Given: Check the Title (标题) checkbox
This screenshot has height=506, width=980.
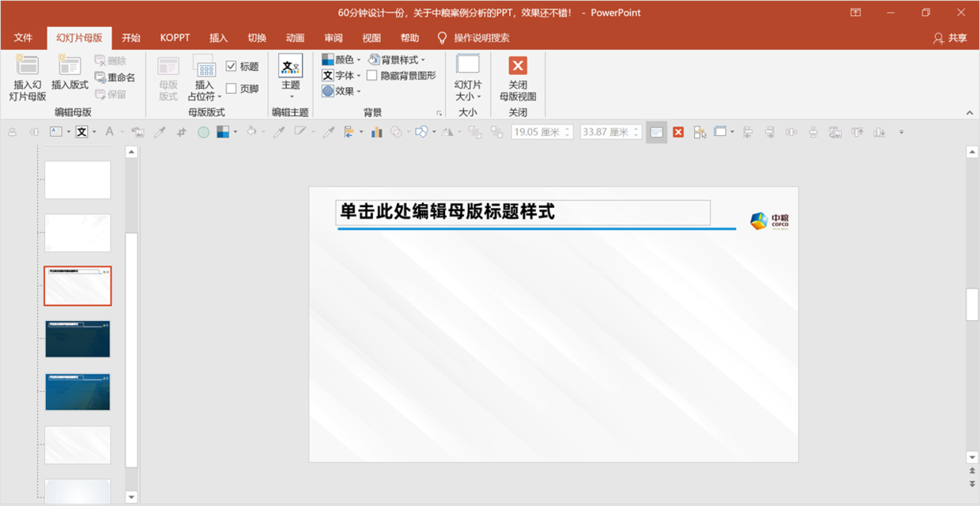Looking at the screenshot, I should pos(232,66).
